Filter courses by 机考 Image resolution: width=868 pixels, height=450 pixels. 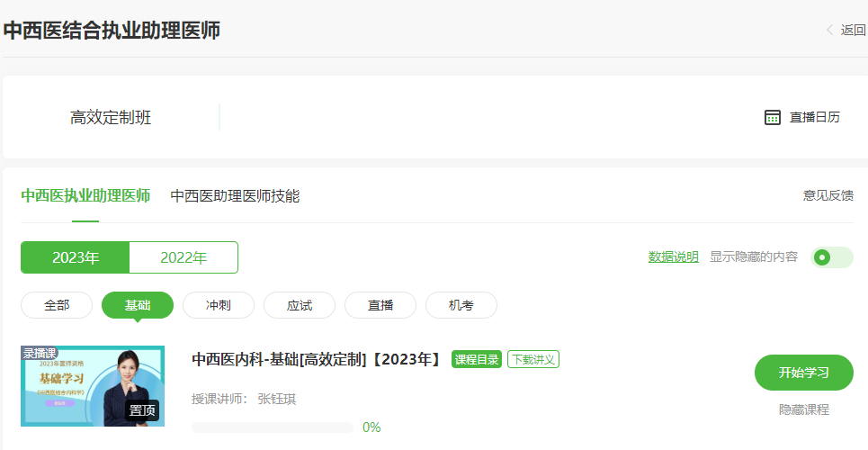[x=461, y=305]
